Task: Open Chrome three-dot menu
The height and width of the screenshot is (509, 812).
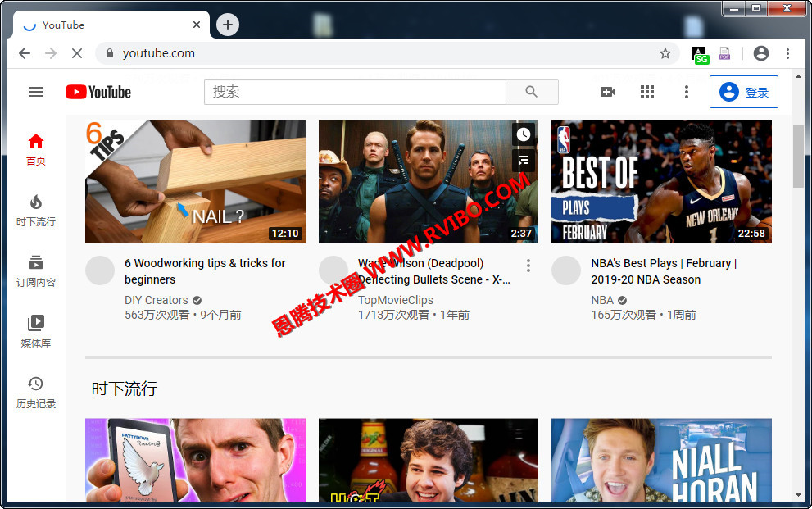Action: pos(787,53)
